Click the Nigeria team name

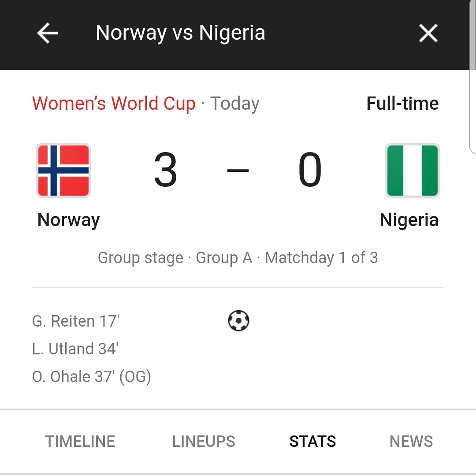point(409,220)
